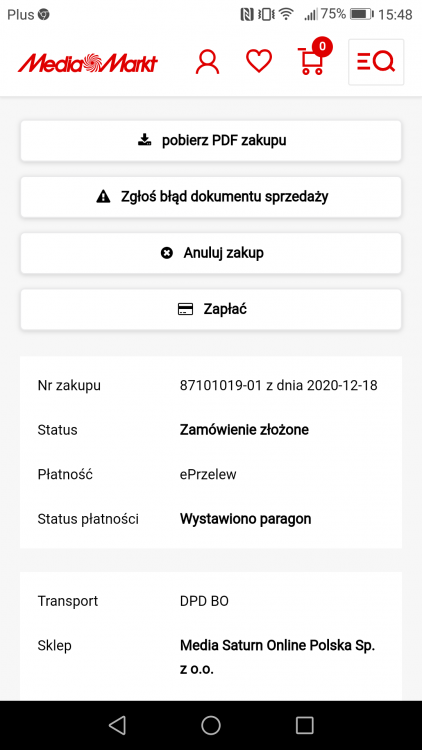Tap the warning triangle icon
Viewport: 422px width, 750px height.
103,197
